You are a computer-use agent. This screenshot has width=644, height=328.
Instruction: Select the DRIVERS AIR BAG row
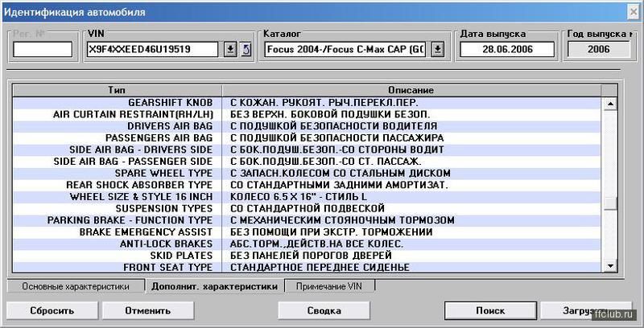[x=307, y=126]
